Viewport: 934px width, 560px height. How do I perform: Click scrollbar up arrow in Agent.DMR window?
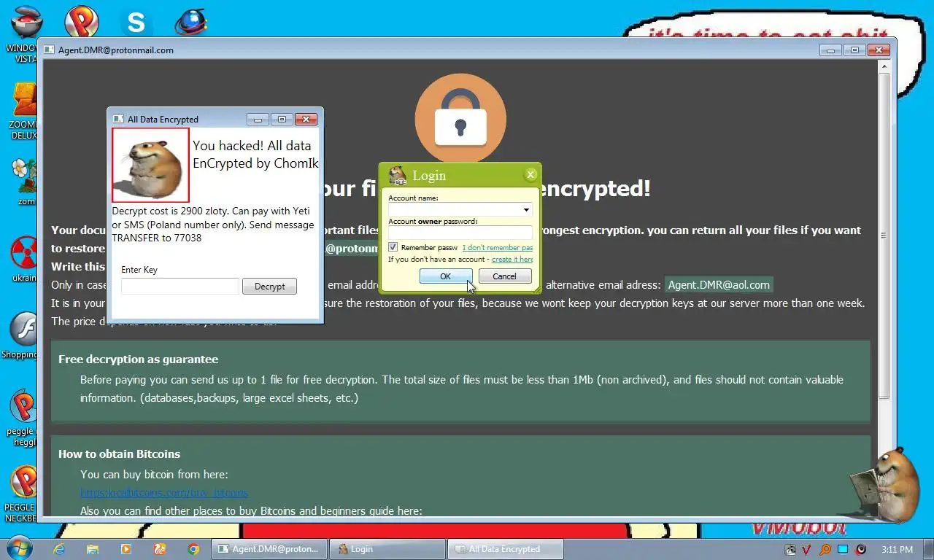pyautogui.click(x=884, y=66)
